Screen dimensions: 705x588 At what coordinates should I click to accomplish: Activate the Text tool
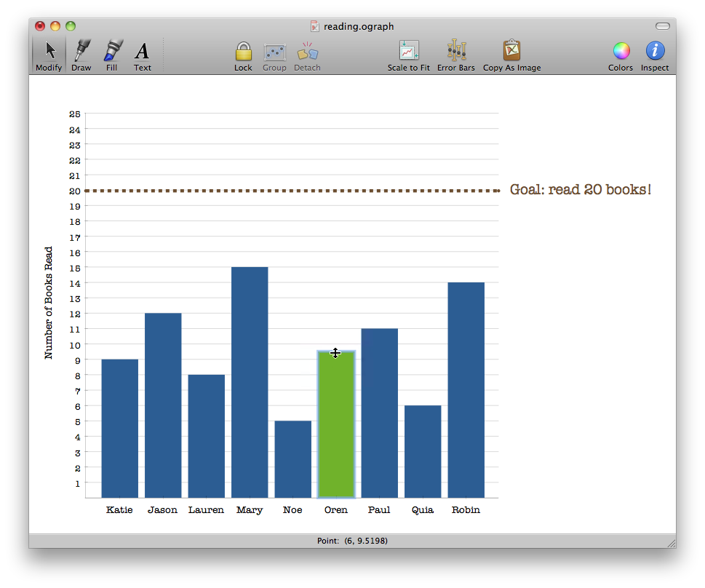pyautogui.click(x=143, y=52)
